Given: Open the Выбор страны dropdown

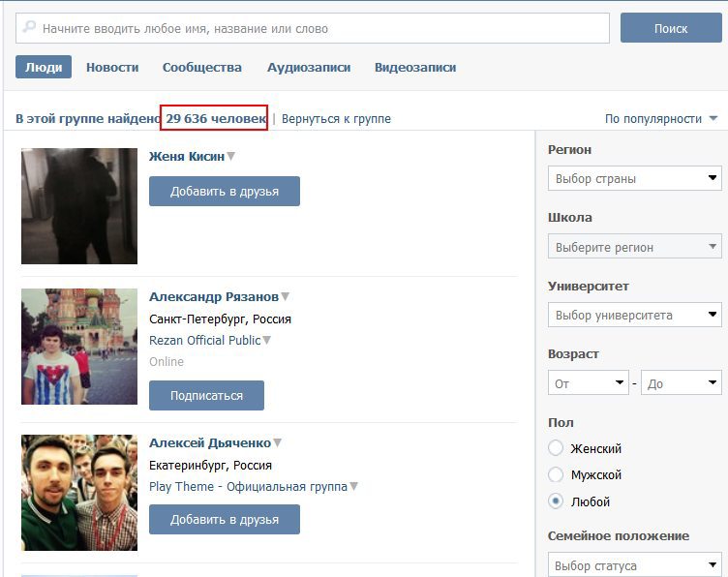Looking at the screenshot, I should (635, 178).
